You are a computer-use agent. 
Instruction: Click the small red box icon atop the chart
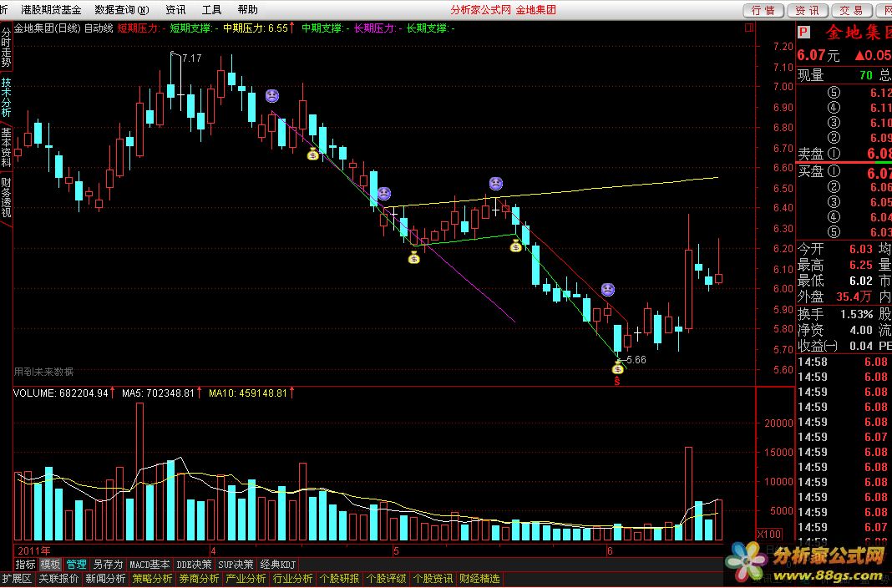click(x=749, y=28)
